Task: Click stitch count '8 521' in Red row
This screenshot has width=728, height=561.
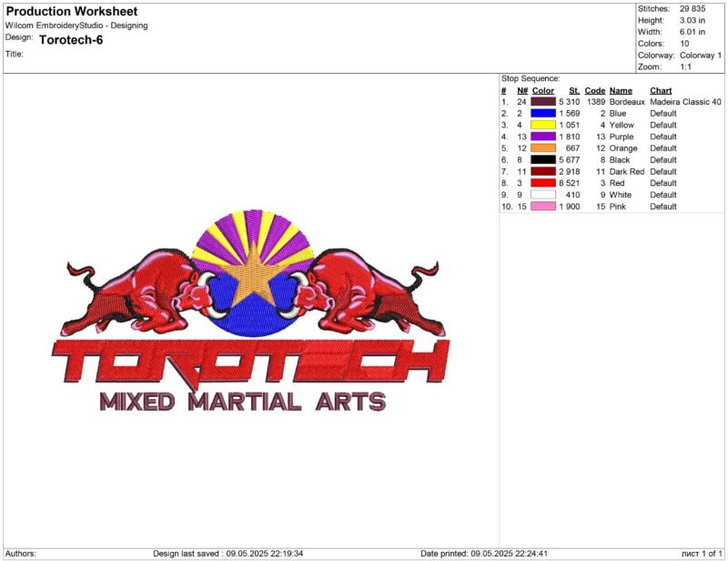Action: pyautogui.click(x=570, y=183)
